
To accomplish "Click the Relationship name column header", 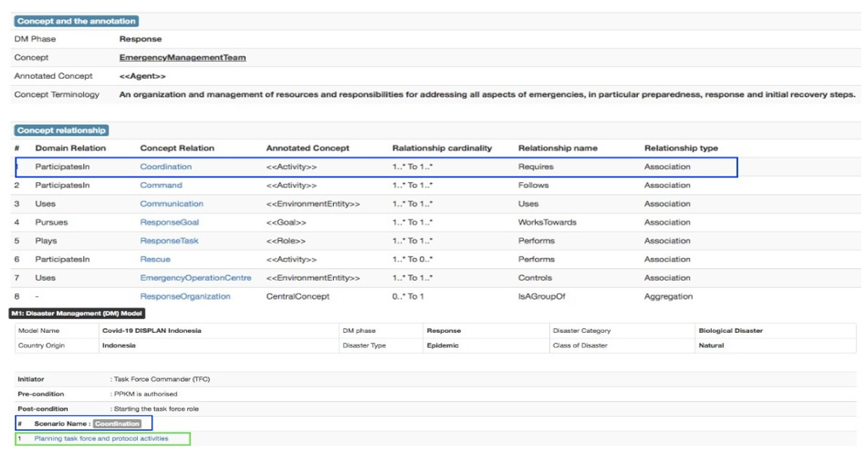I will click(x=558, y=148).
